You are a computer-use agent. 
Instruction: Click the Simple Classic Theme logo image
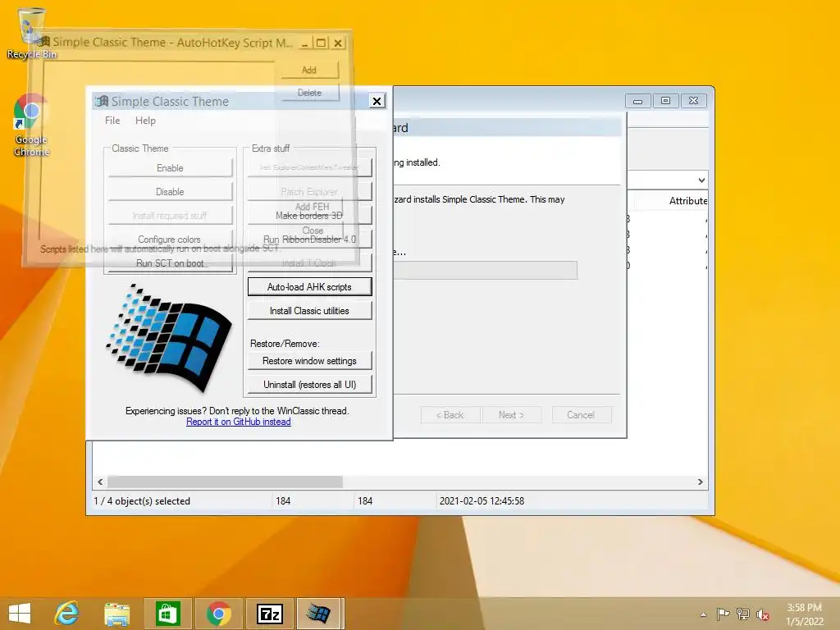pyautogui.click(x=169, y=338)
